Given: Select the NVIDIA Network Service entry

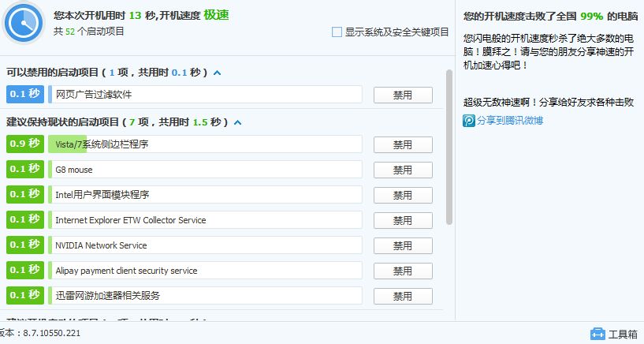Looking at the screenshot, I should (x=205, y=245).
